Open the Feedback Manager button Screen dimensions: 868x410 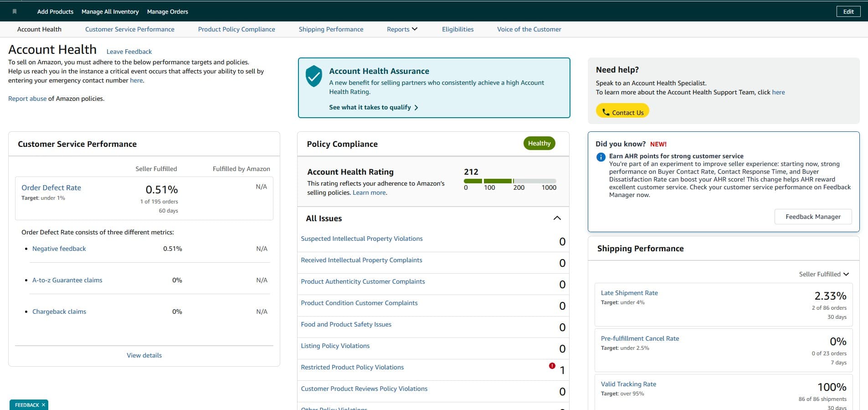point(813,217)
